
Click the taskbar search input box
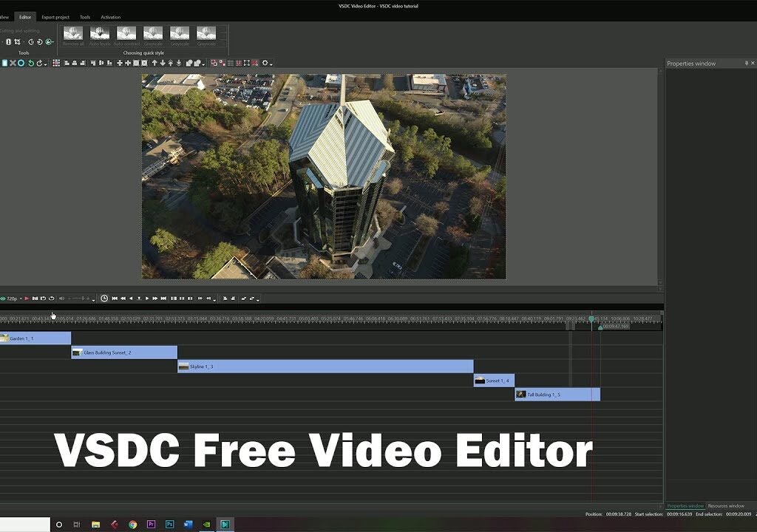(25, 525)
